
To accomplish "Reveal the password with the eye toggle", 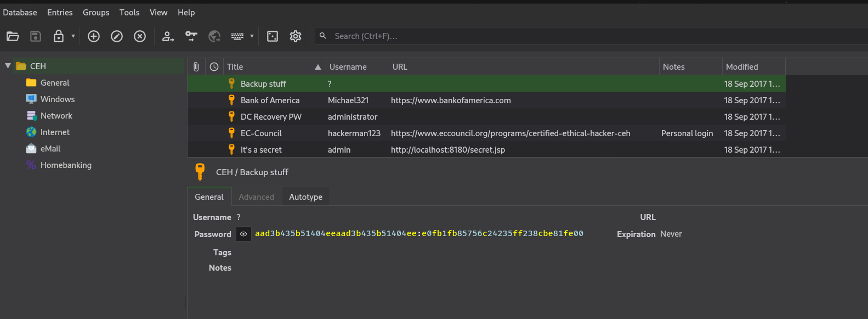I will tap(243, 234).
